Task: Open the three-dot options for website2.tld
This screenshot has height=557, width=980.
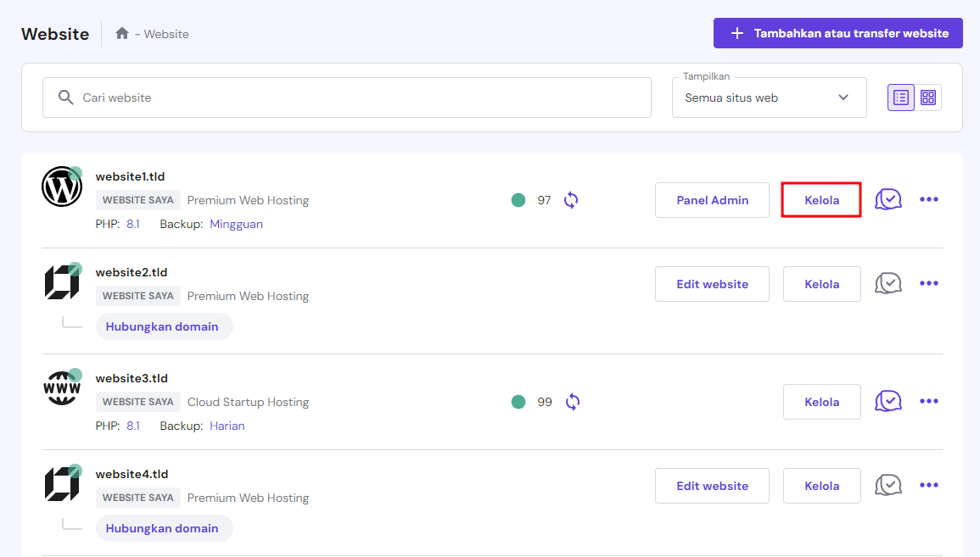Action: point(929,283)
